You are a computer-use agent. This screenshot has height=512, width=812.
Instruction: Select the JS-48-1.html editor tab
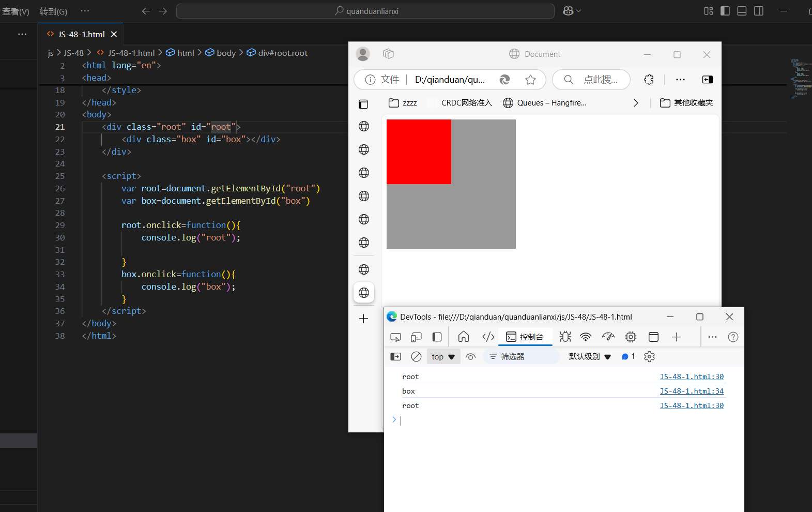pyautogui.click(x=81, y=34)
